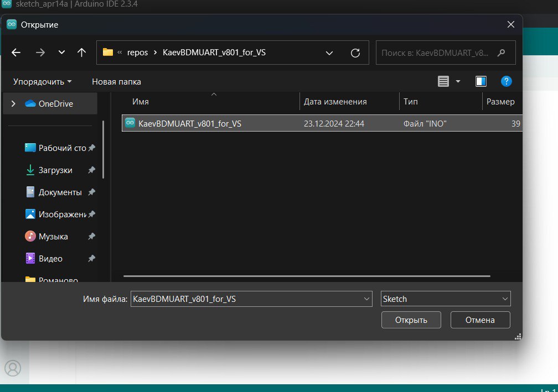This screenshot has width=558, height=392.
Task: Click the dialog resize grip corner
Action: pyautogui.click(x=518, y=337)
